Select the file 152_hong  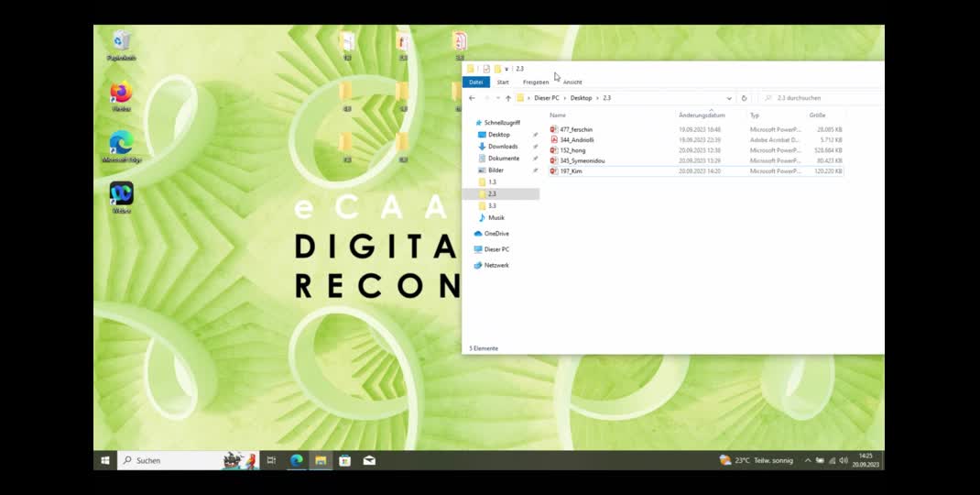click(572, 150)
